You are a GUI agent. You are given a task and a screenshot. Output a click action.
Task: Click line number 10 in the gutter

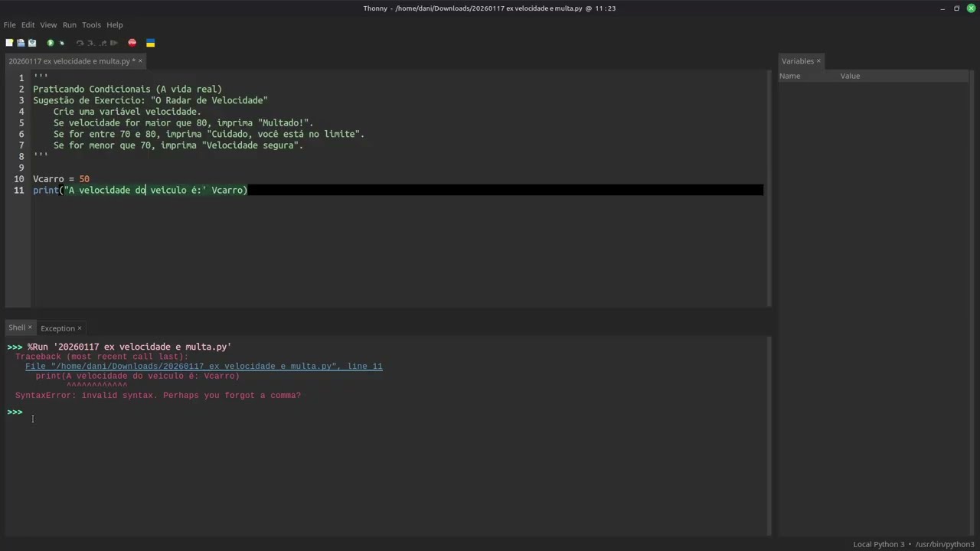[x=18, y=179]
